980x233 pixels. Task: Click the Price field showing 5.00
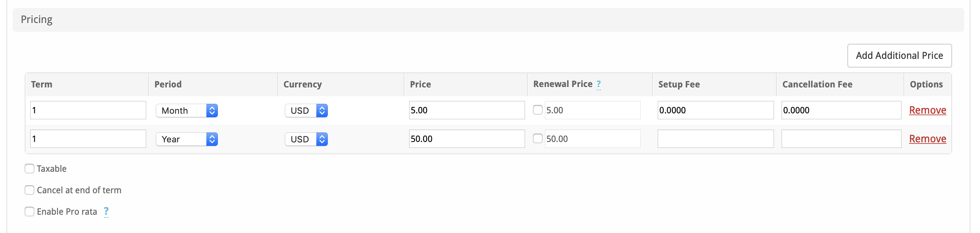pos(466,110)
